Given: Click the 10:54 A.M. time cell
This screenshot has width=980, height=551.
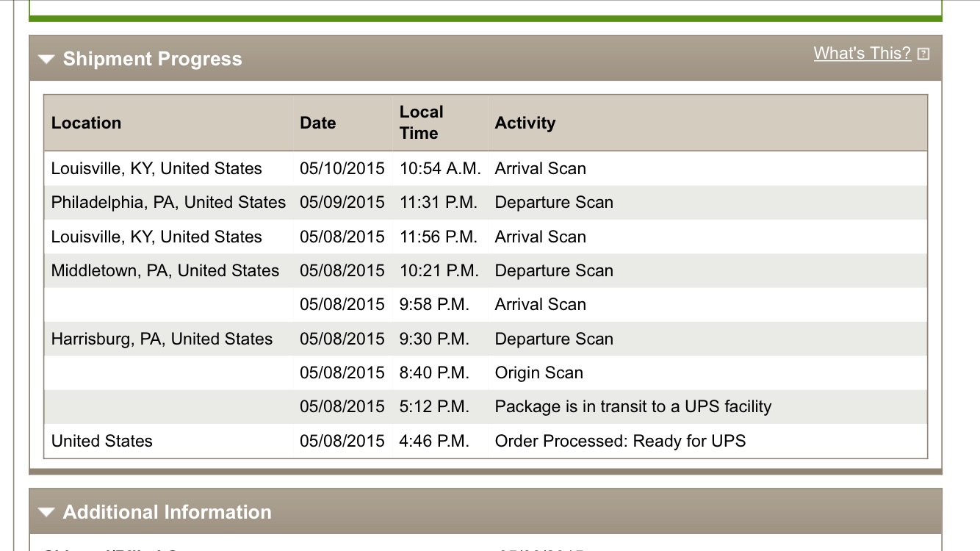Looking at the screenshot, I should click(440, 169).
